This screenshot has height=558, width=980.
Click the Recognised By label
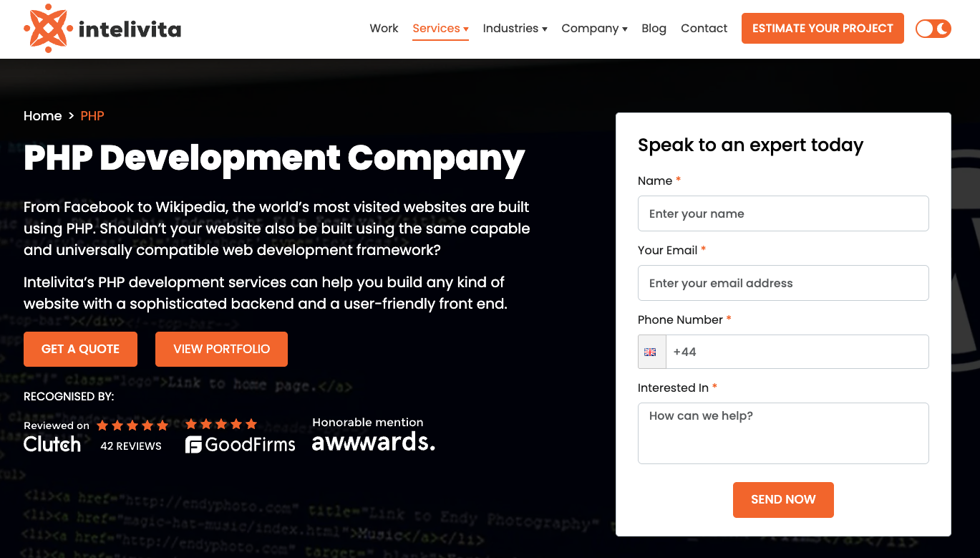[x=69, y=397]
